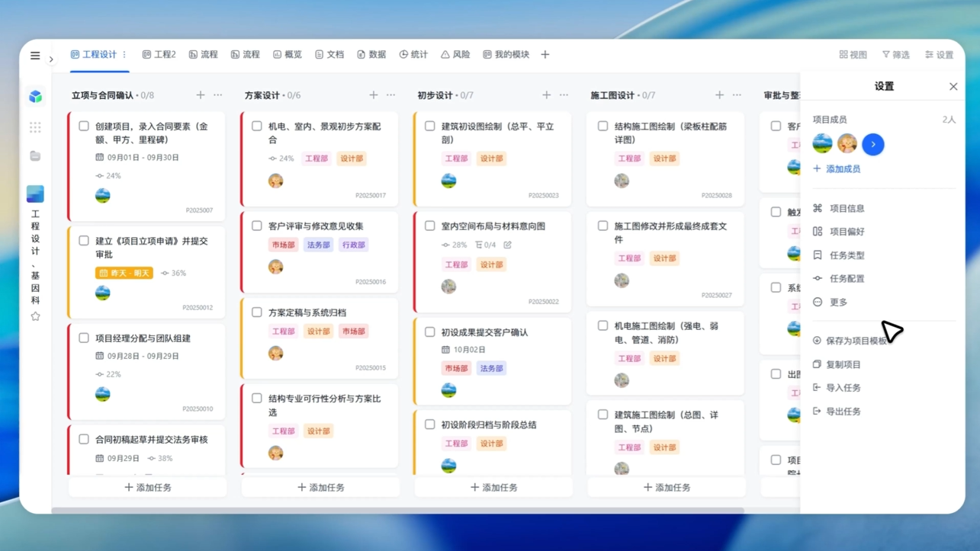This screenshot has height=551, width=980.
Task: Switch to the 风险 tab
Action: point(455,55)
